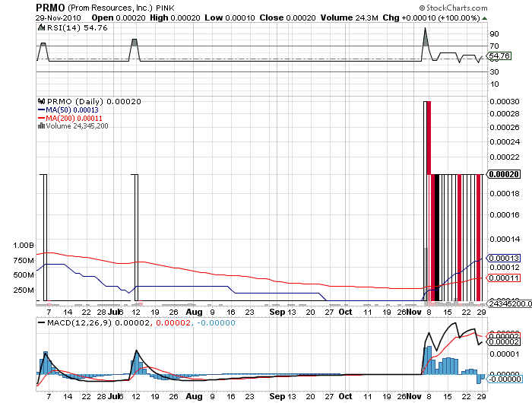Viewport: 532px width, 403px height.
Task: Click the red MA(200) legend line swatch
Action: 41,118
